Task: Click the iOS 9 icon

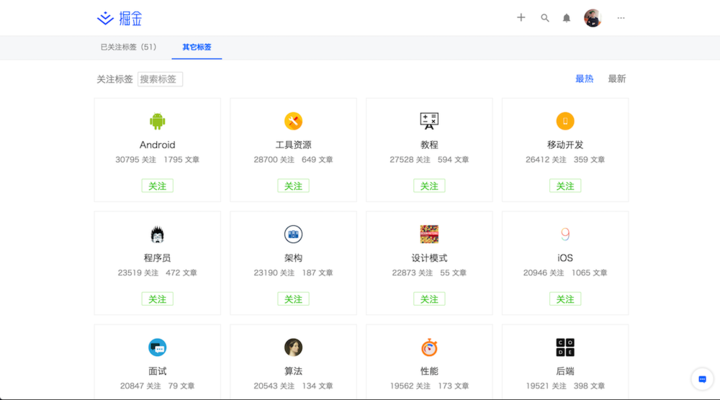Action: (565, 234)
